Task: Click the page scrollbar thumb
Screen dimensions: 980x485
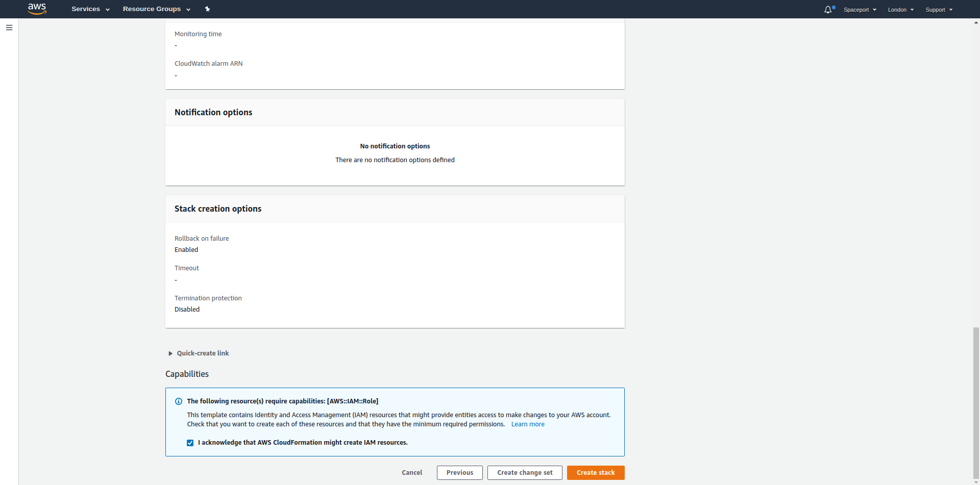Action: (976, 402)
